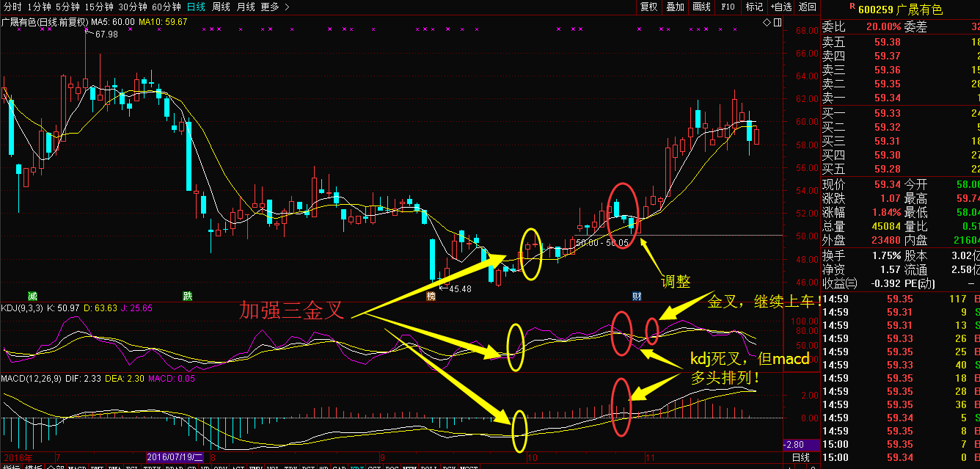Click the 返回 button

[x=807, y=7]
